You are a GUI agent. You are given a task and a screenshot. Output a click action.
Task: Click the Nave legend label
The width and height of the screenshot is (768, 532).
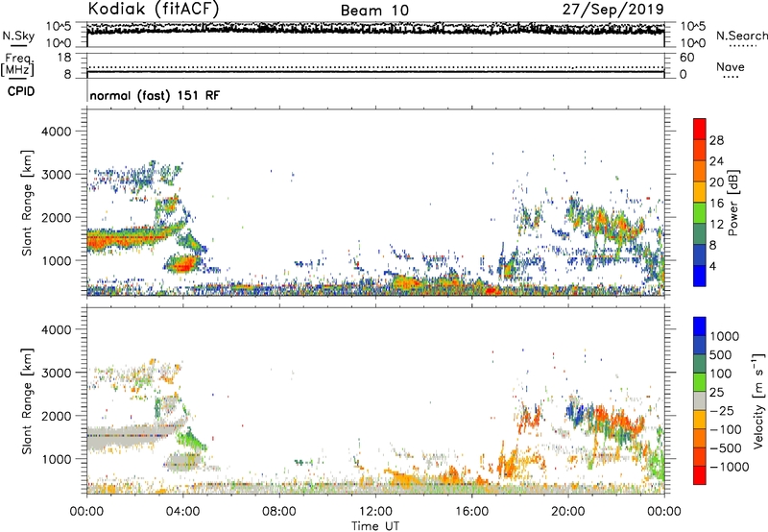pos(731,66)
